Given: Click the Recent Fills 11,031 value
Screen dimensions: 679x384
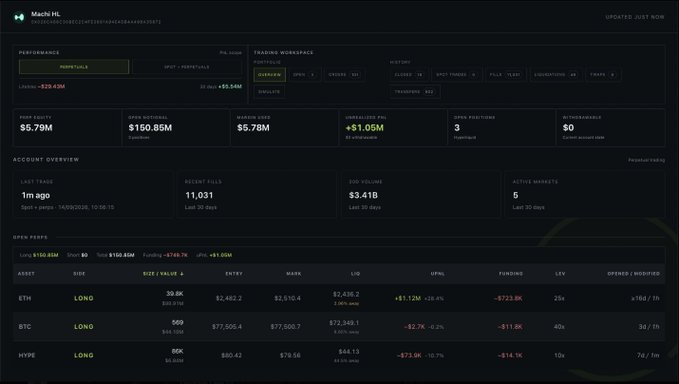Looking at the screenshot, I should coord(199,195).
